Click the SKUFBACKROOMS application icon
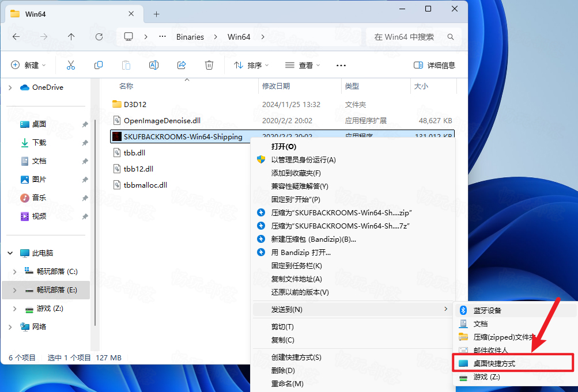This screenshot has height=392, width=578. 117,136
